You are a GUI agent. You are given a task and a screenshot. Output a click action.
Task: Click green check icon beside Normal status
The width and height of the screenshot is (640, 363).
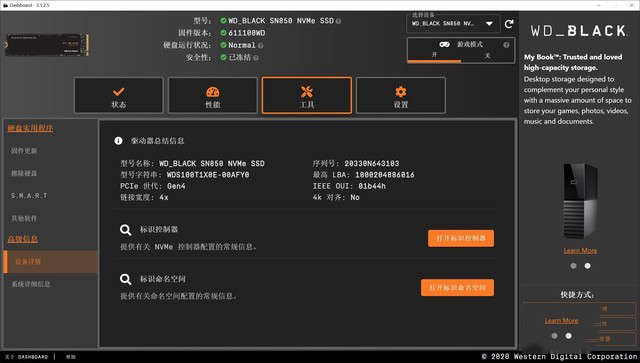tap(223, 45)
